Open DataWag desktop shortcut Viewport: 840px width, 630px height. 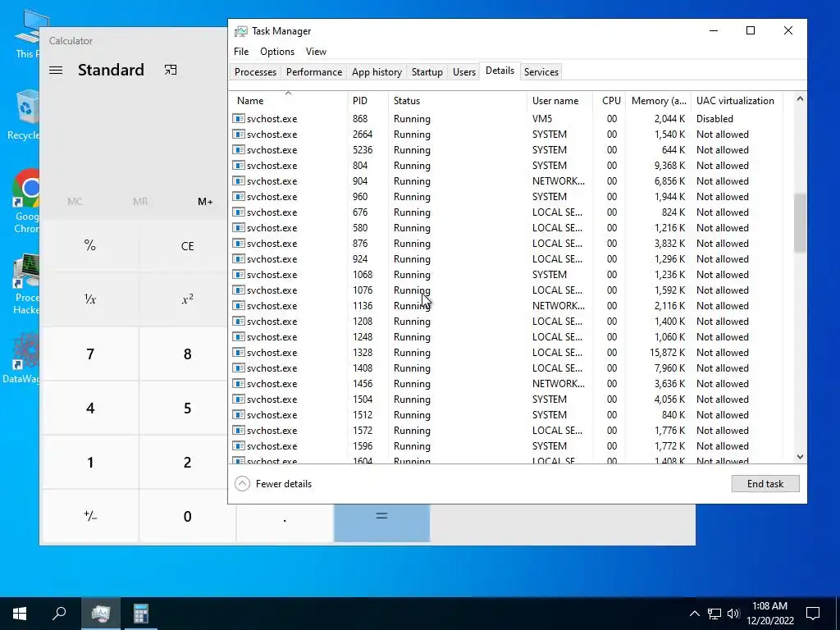(21, 358)
